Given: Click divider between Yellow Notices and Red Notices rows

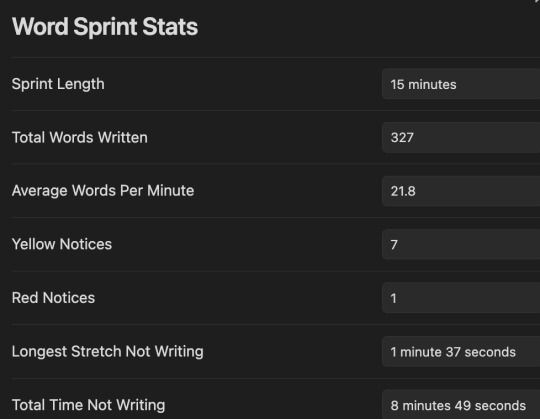Looking at the screenshot, I should pyautogui.click(x=276, y=271).
